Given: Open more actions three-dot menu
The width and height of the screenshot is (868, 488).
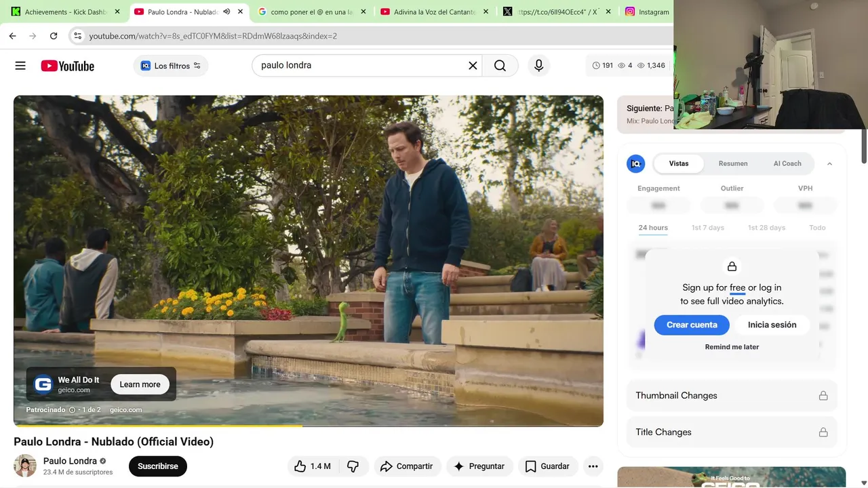Looking at the screenshot, I should tap(593, 466).
